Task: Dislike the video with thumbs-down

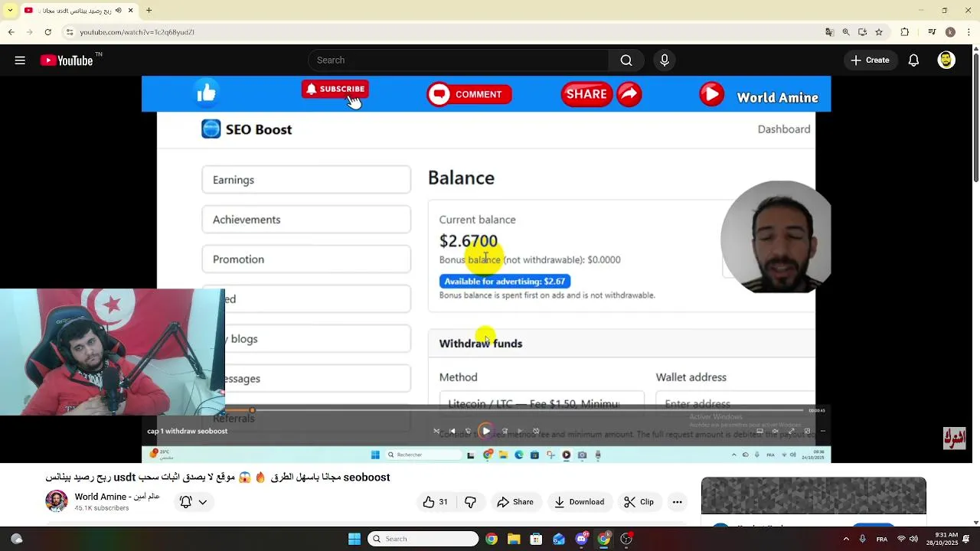Action: [x=471, y=502]
